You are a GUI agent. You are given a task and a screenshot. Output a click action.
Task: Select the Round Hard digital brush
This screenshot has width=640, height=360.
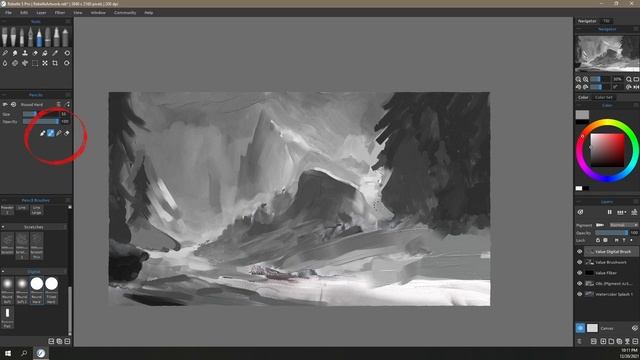37,291
